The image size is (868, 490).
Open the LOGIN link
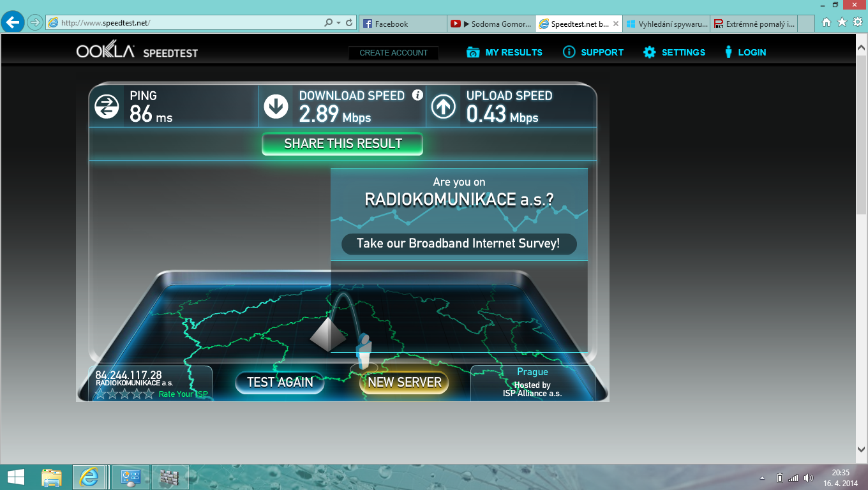752,52
